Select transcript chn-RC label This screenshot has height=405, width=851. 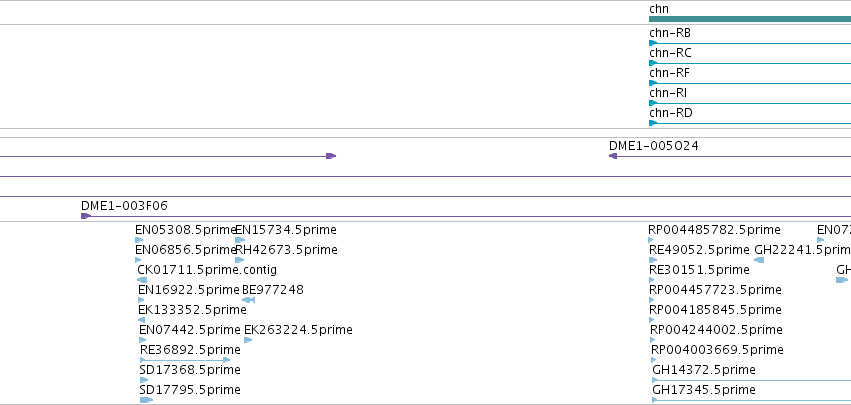(670, 53)
